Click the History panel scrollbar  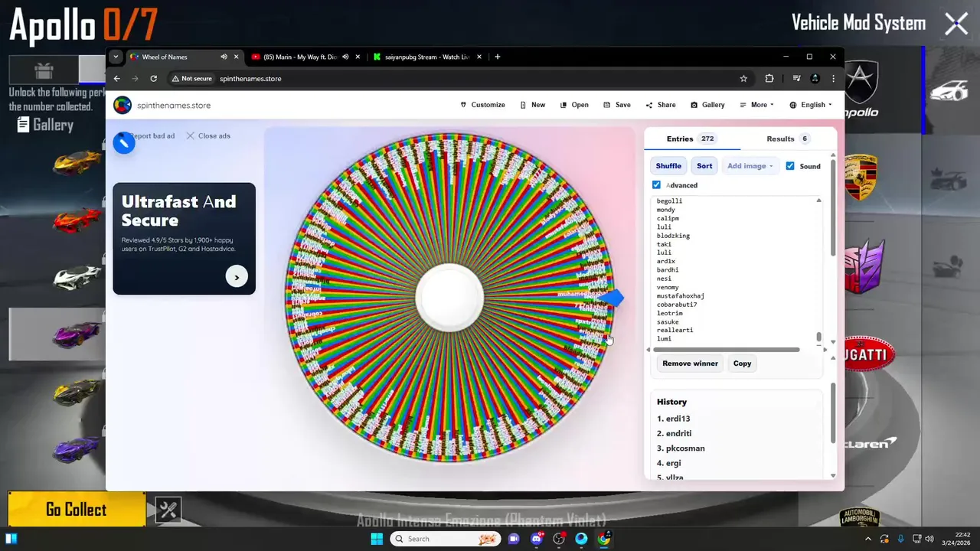coord(834,412)
